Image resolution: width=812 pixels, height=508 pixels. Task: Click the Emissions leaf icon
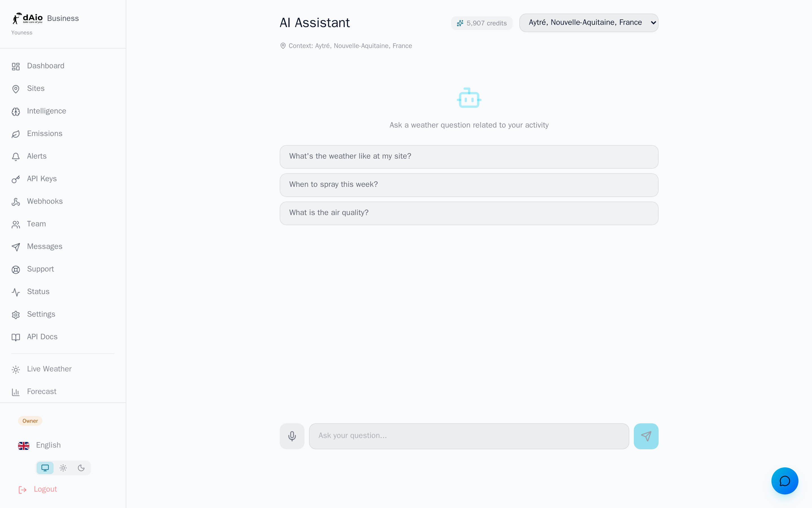[x=16, y=134]
